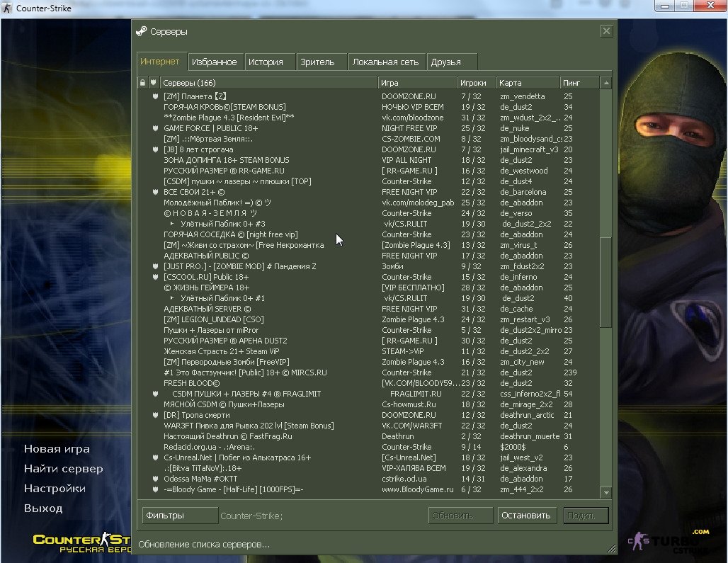Sort list by Игра column

coord(417,83)
